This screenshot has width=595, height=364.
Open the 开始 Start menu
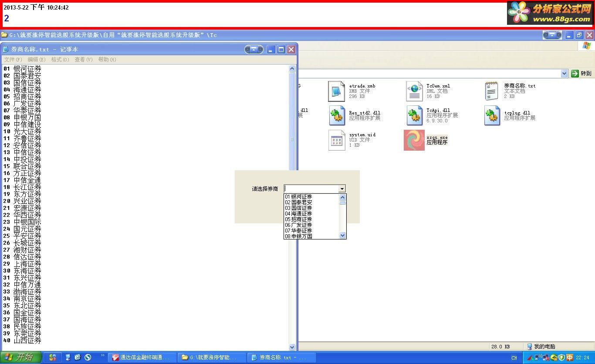(x=21, y=357)
